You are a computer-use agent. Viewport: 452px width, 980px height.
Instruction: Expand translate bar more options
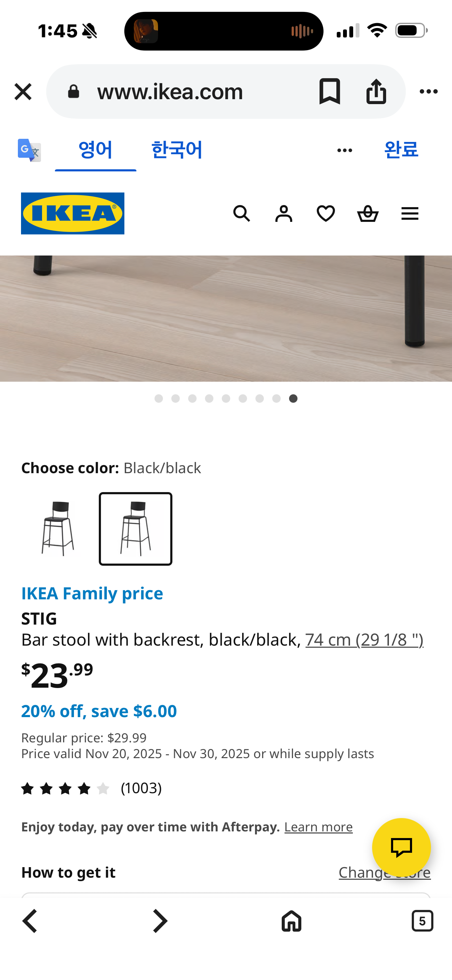point(345,150)
